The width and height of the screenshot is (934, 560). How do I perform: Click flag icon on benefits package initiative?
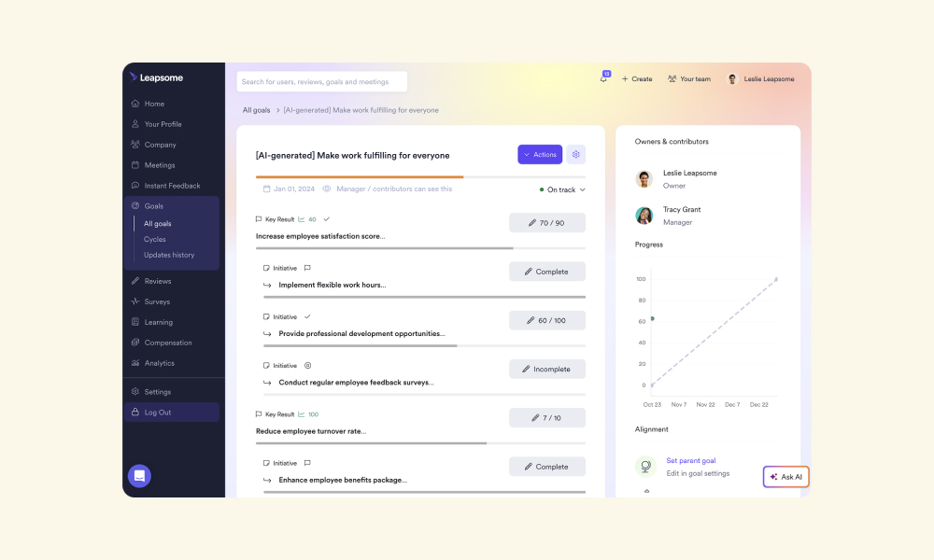[307, 463]
